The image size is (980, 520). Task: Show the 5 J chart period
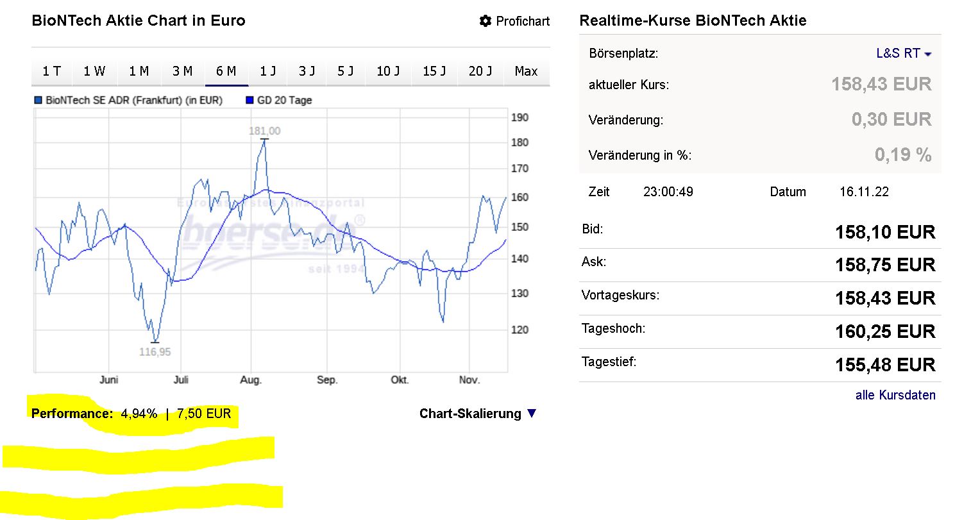tap(346, 71)
